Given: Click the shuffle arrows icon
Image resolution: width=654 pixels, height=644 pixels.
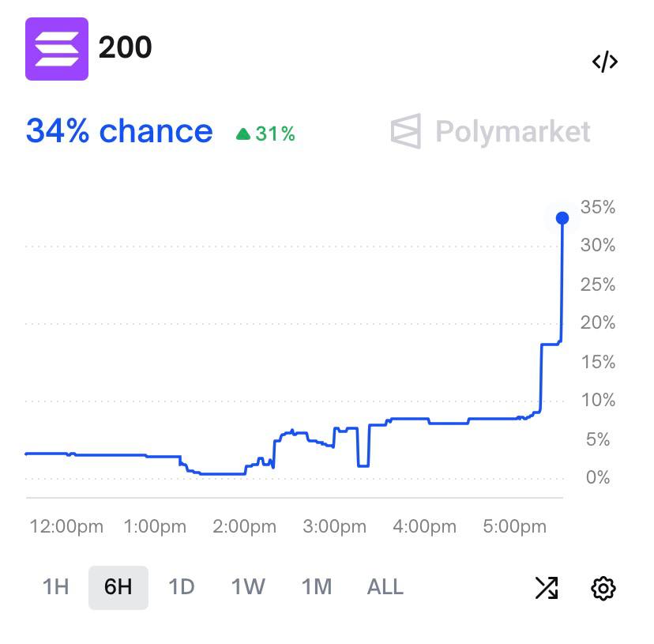Looking at the screenshot, I should tap(547, 587).
